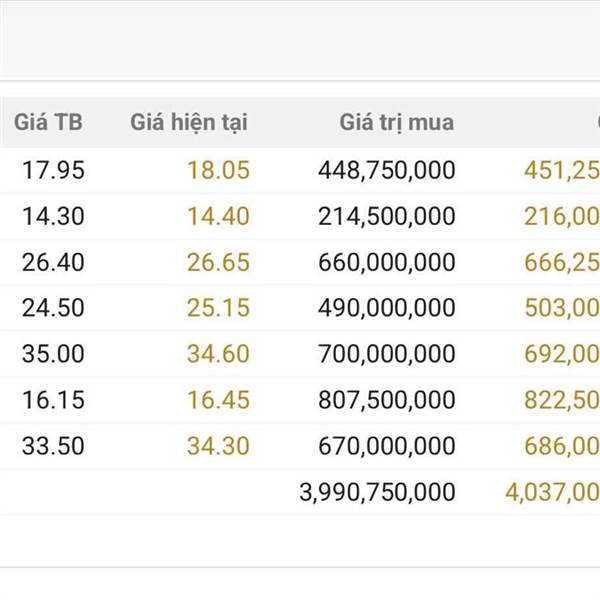This screenshot has width=600, height=600.
Task: Select the purchase value 807,500,000
Action: pos(386,400)
